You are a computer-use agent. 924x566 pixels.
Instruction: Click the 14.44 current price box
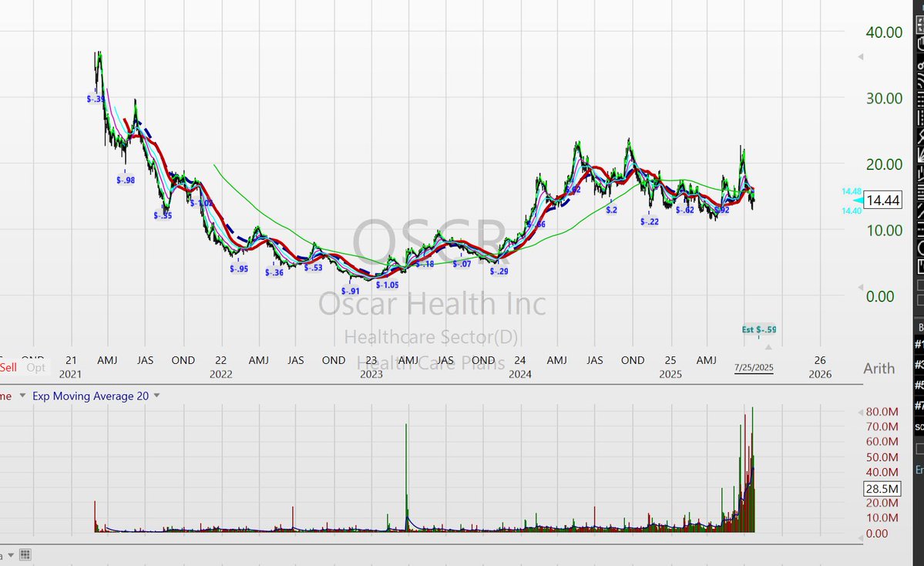pyautogui.click(x=882, y=200)
